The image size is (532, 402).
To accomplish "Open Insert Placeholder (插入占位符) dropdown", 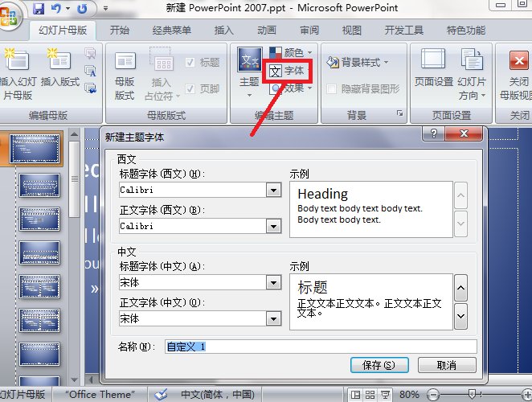I will [x=162, y=75].
